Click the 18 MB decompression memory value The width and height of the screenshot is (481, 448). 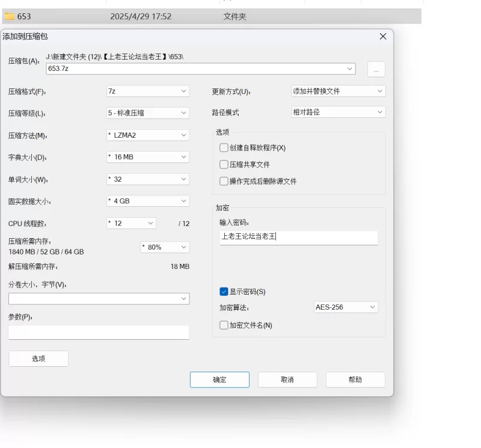pos(180,266)
